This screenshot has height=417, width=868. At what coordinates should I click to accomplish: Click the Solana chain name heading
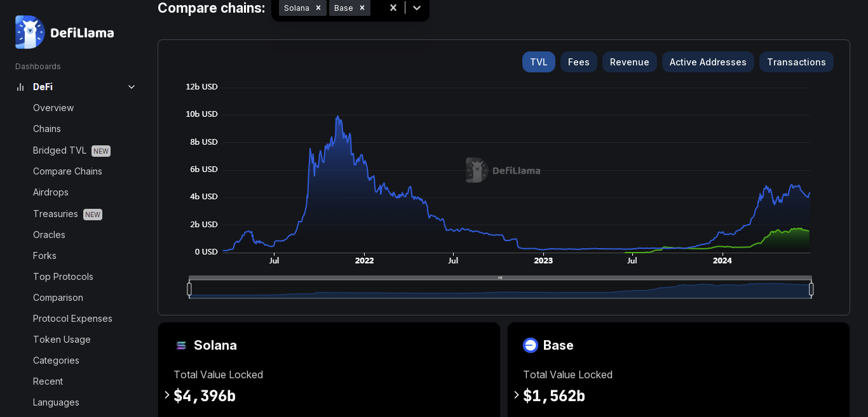tap(215, 345)
